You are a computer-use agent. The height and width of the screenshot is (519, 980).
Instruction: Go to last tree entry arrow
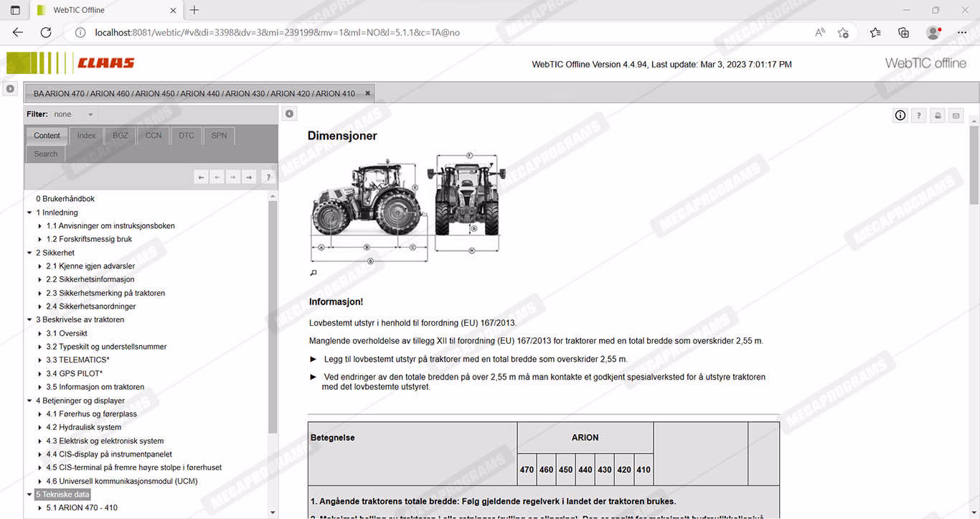(248, 177)
